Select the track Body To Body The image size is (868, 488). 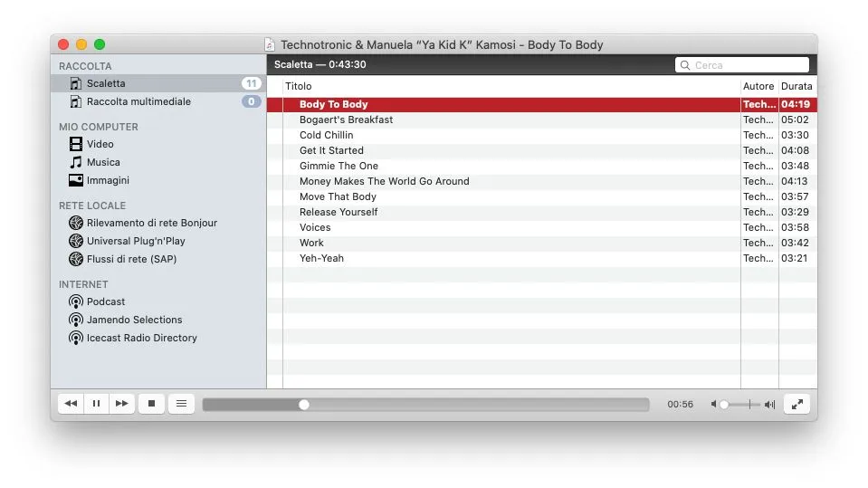click(x=542, y=105)
